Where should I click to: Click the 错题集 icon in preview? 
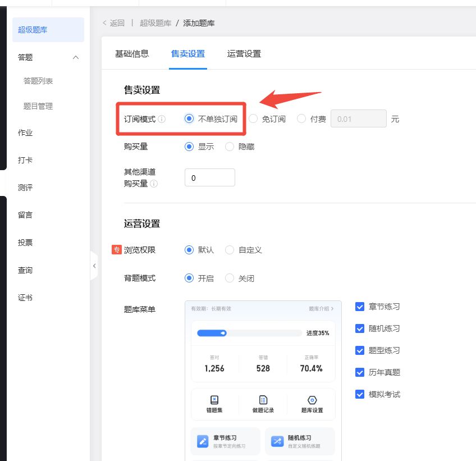[214, 400]
